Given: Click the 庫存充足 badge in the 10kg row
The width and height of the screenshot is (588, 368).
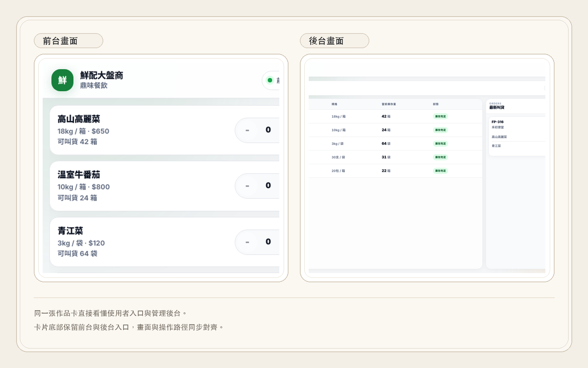Looking at the screenshot, I should (x=440, y=130).
